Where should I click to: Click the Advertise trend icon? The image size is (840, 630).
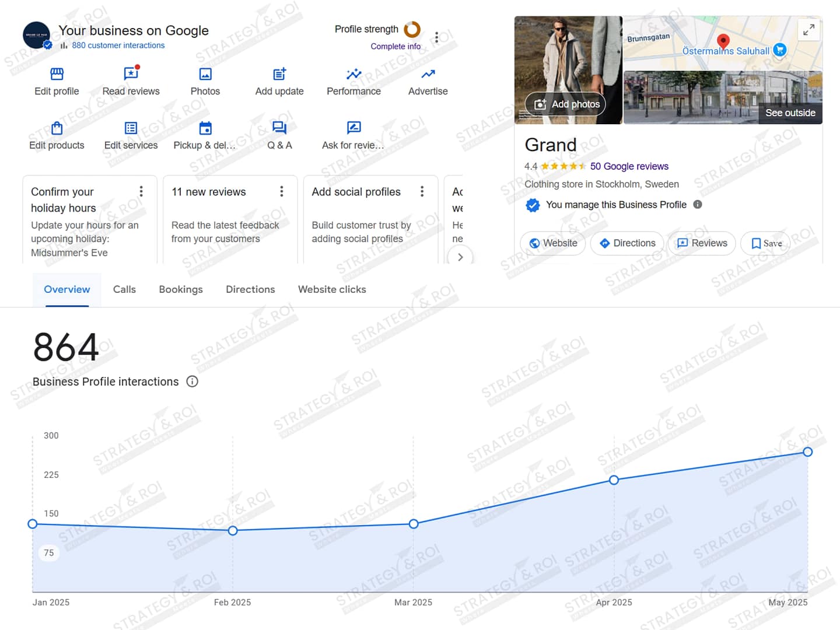point(428,74)
